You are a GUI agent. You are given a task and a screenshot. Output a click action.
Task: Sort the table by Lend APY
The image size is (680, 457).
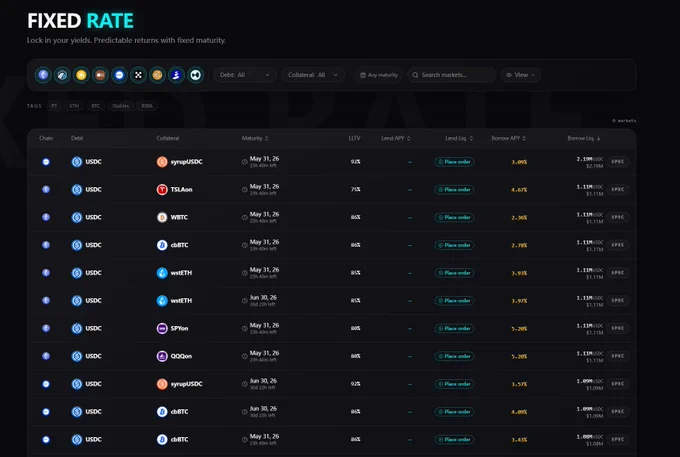tap(396, 138)
